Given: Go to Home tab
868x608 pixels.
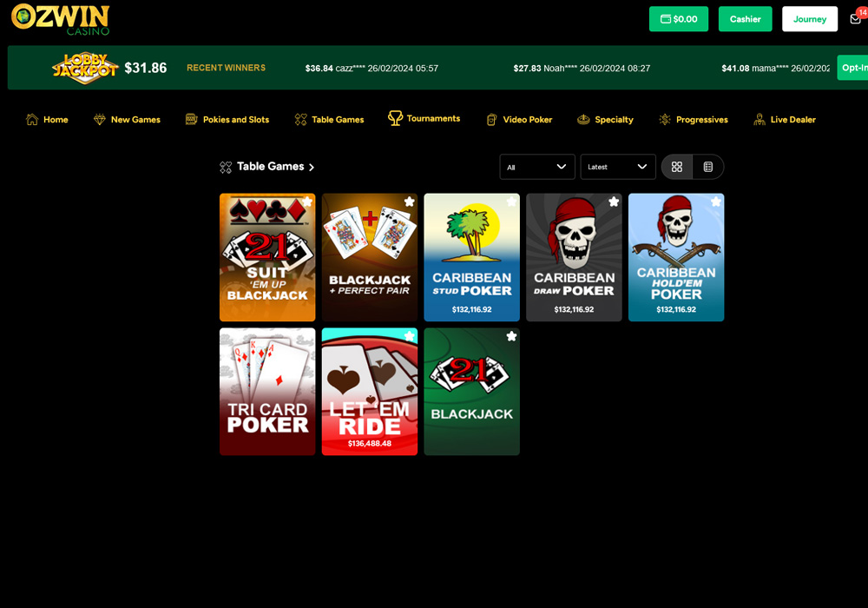Looking at the screenshot, I should click(x=47, y=120).
